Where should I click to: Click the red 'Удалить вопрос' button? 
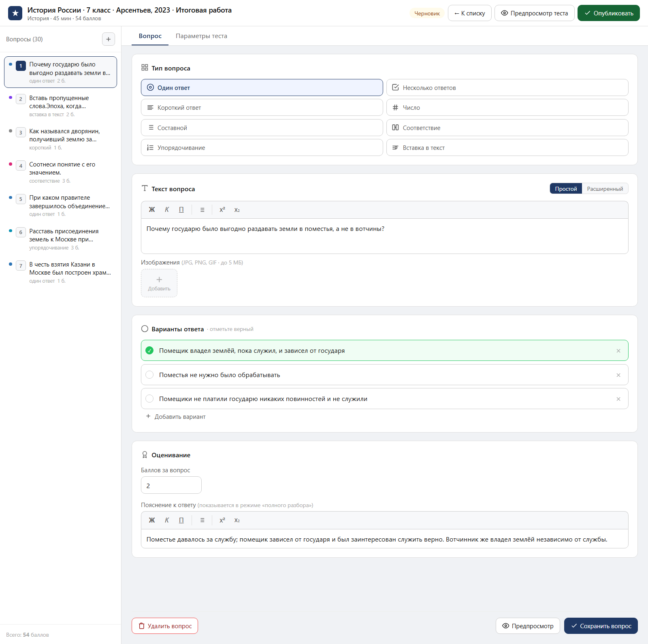click(165, 626)
